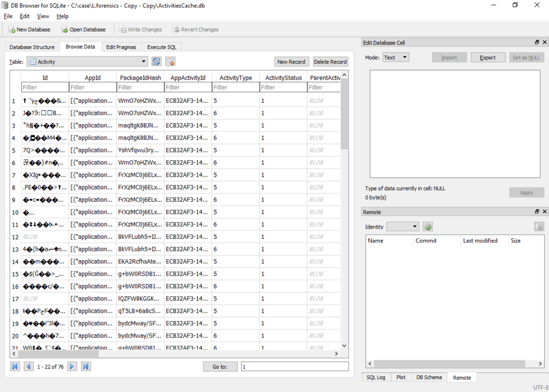Select the BLOB Id cell in row 17
The image size is (549, 392).
coord(45,299)
